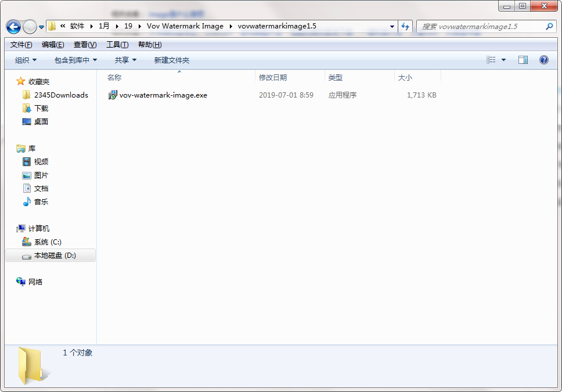This screenshot has height=392, width=562.
Task: Expand the address bar history dropdown
Action: (x=392, y=27)
